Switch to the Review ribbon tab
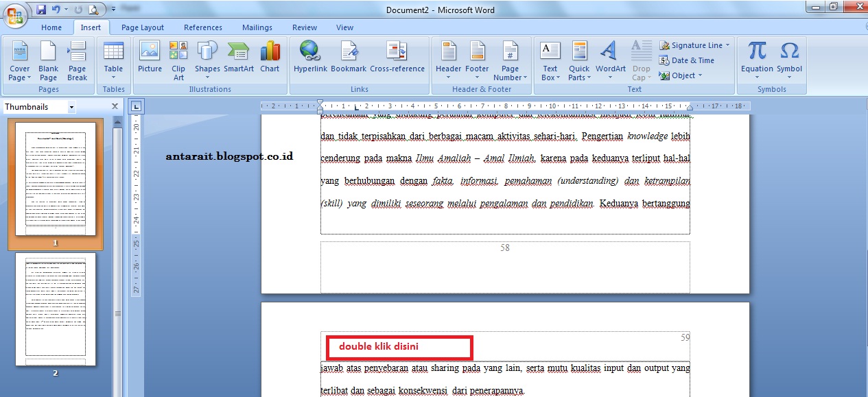 304,27
